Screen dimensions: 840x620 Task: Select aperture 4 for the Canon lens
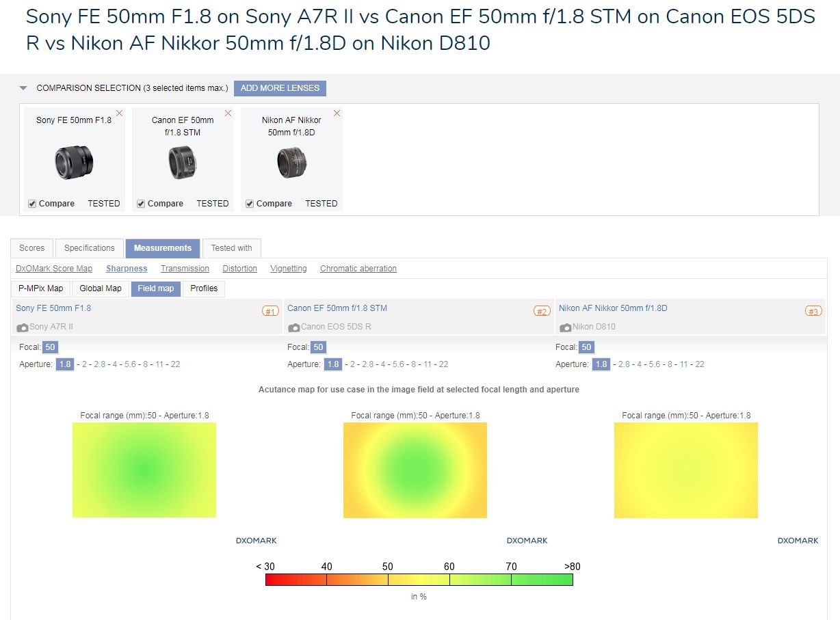click(x=383, y=364)
